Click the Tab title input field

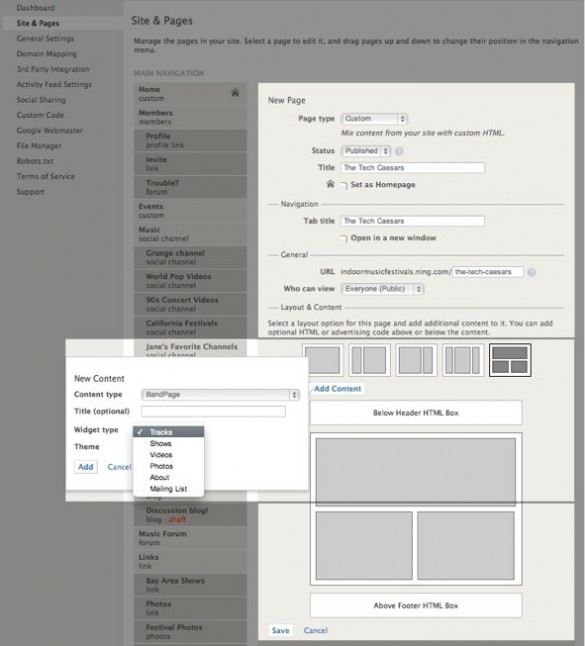pos(412,221)
